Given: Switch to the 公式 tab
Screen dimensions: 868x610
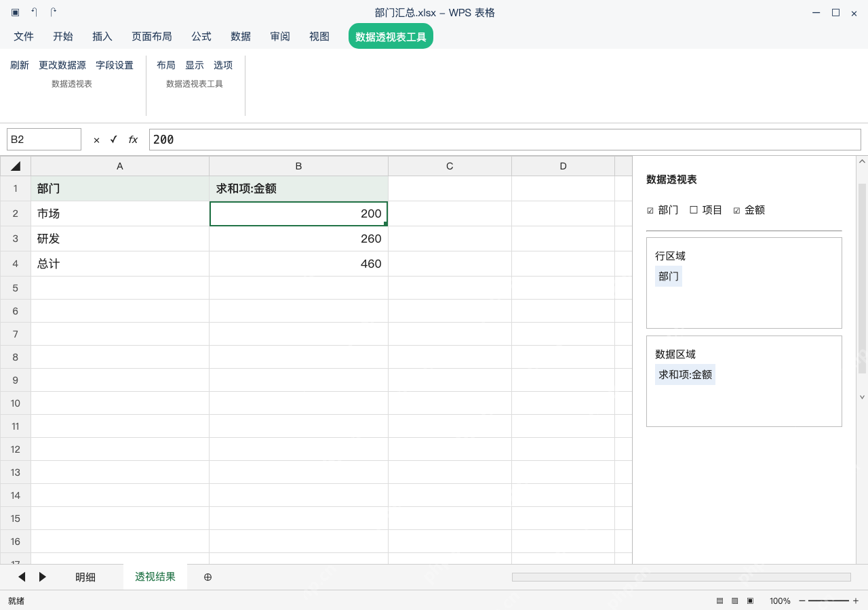Looking at the screenshot, I should [201, 37].
